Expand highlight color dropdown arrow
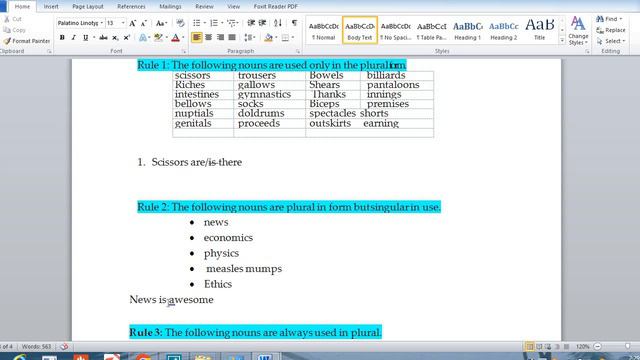The image size is (640, 360). [x=166, y=38]
